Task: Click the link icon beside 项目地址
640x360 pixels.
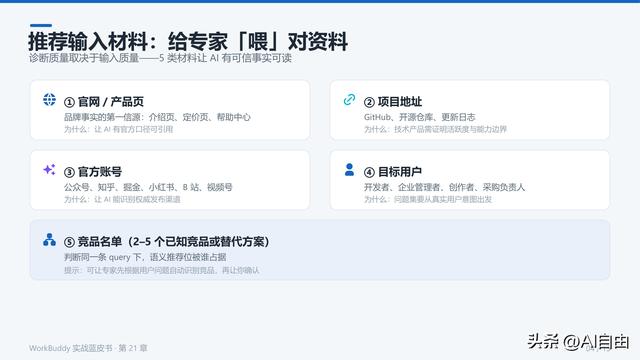Action: (x=349, y=100)
